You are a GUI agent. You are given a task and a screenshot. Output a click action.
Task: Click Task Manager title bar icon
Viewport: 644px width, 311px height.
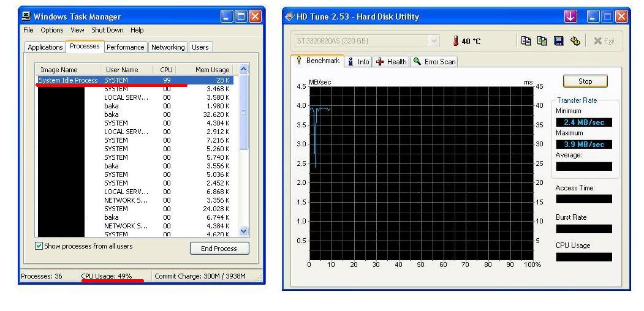[x=26, y=17]
